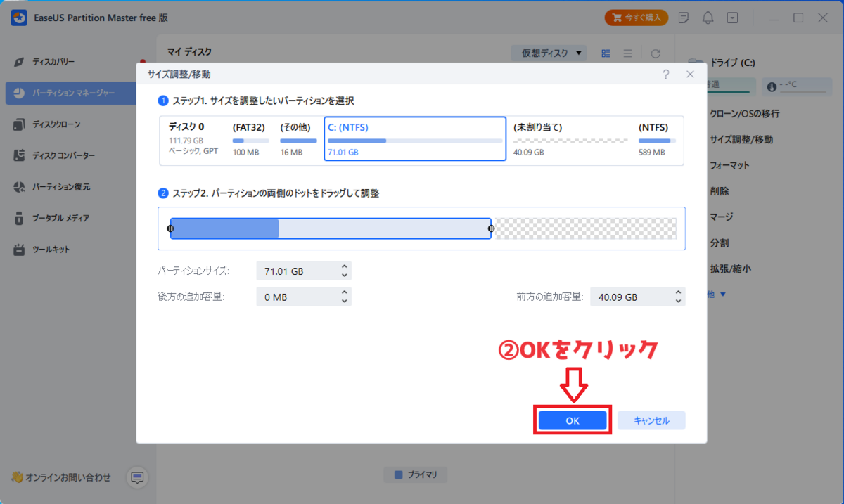The height and width of the screenshot is (504, 844).
Task: Click the blue partition bar
Action: [x=331, y=228]
